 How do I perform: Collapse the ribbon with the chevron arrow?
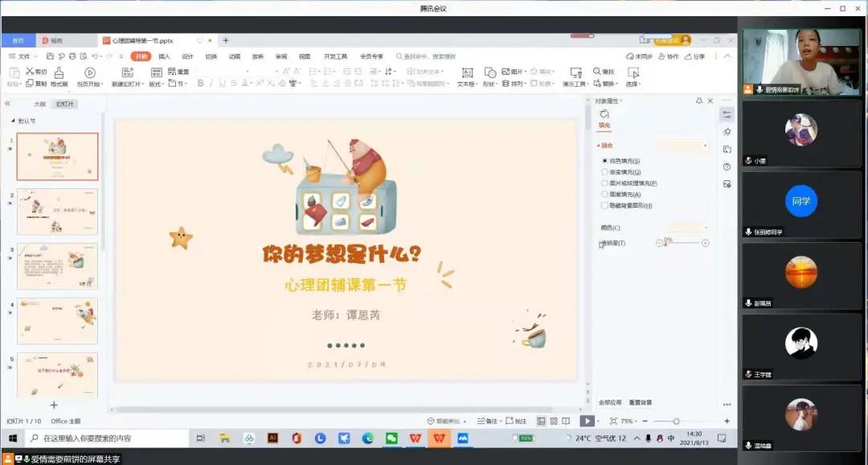pos(727,56)
